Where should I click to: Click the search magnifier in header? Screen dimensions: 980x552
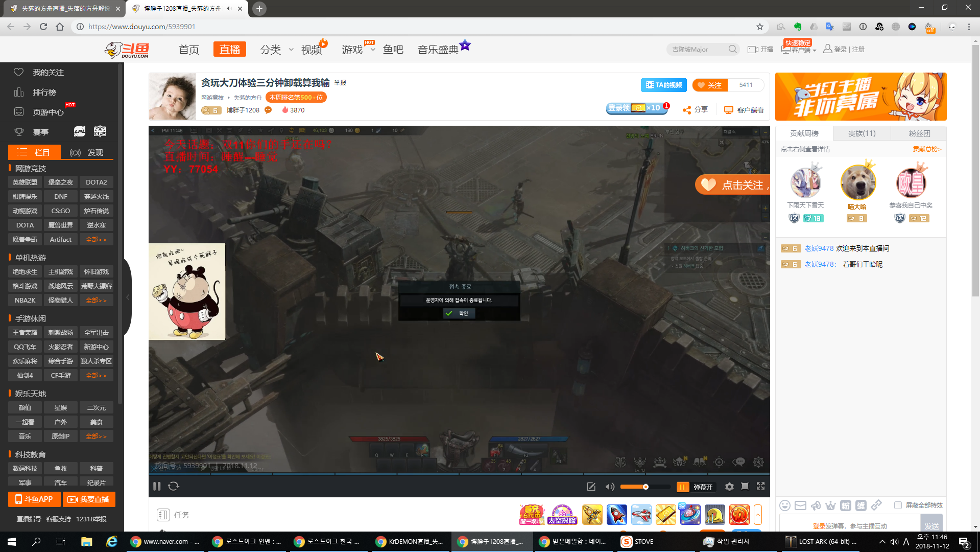tap(733, 50)
